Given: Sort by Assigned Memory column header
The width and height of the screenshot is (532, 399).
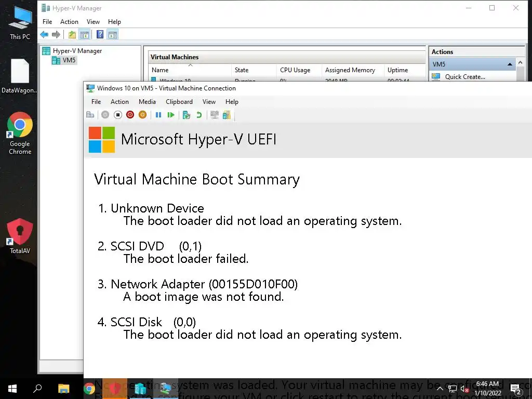Looking at the screenshot, I should (353, 70).
